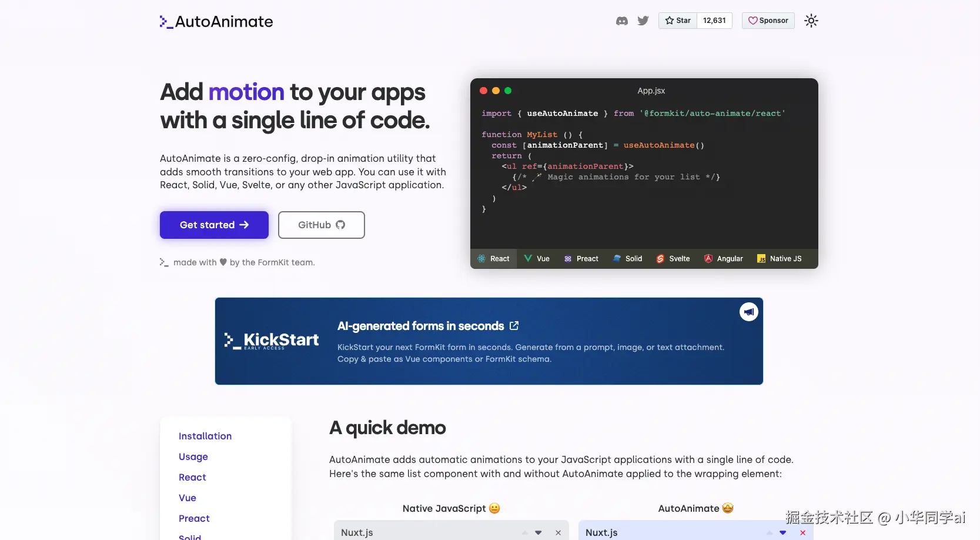Image resolution: width=980 pixels, height=540 pixels.
Task: Click the App.jsx title in code window
Action: (x=651, y=91)
